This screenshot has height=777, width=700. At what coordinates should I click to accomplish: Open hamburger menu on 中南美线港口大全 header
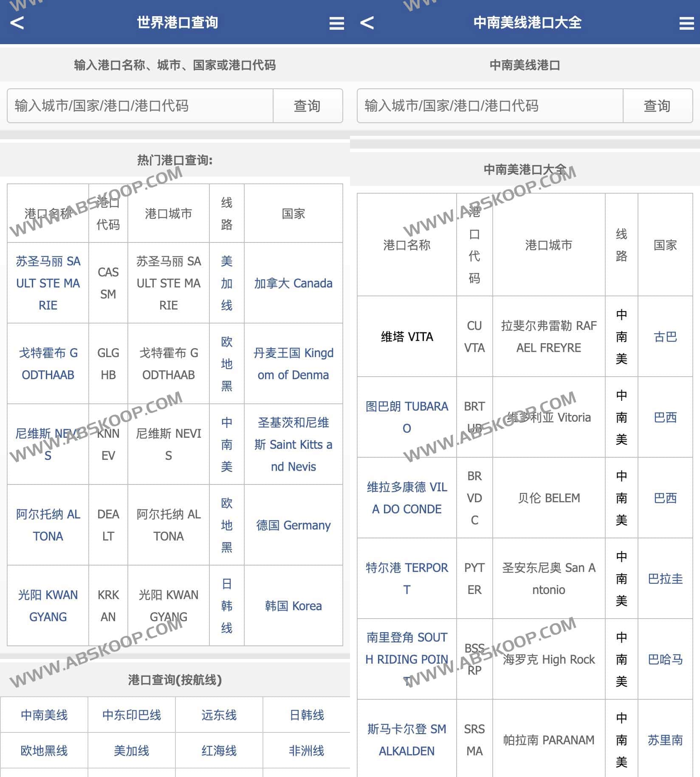(686, 23)
